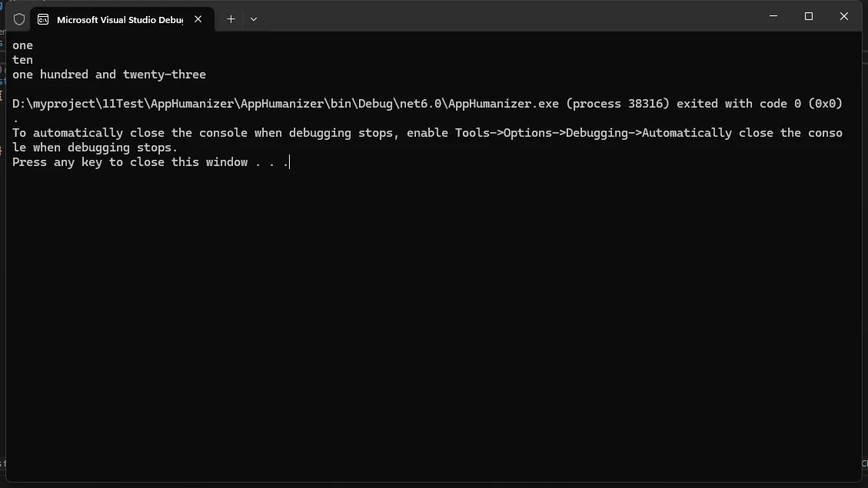This screenshot has height=488, width=868.
Task: Close the Microsoft Visual Studio Debug tab
Action: coord(198,19)
